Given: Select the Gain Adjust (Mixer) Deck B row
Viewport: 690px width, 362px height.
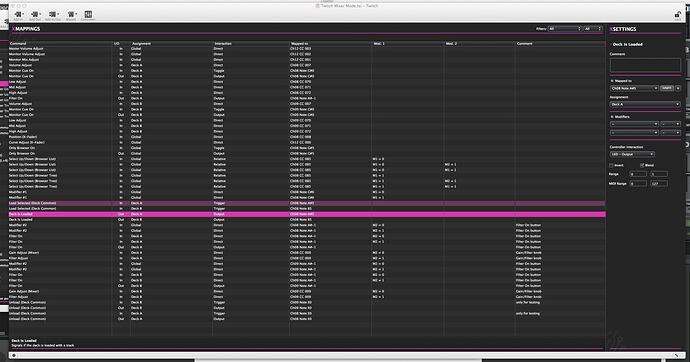Looking at the screenshot, I should pos(307,291).
